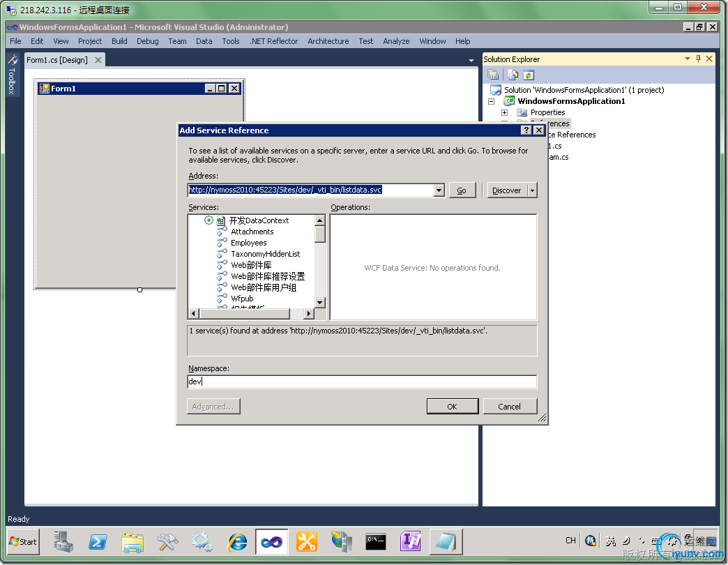728x565 pixels.
Task: Open the document tab list dropdown arrow
Action: (x=471, y=61)
